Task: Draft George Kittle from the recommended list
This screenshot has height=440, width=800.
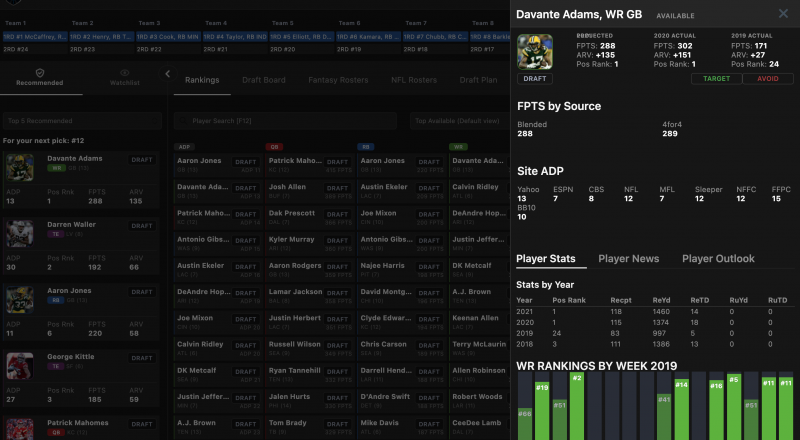Action: click(142, 358)
